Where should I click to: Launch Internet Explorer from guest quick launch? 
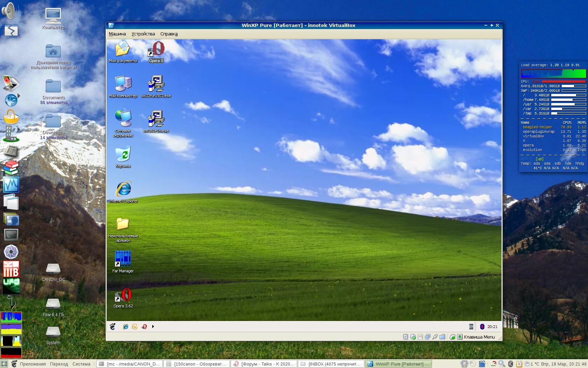point(125,327)
